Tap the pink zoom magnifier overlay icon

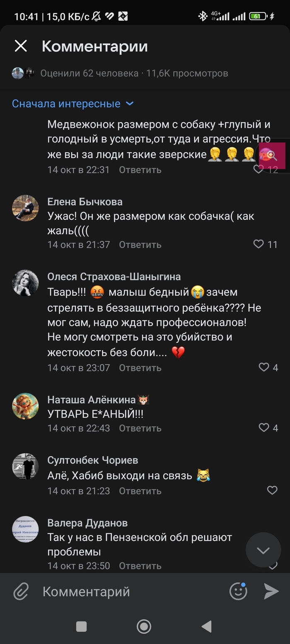(272, 156)
